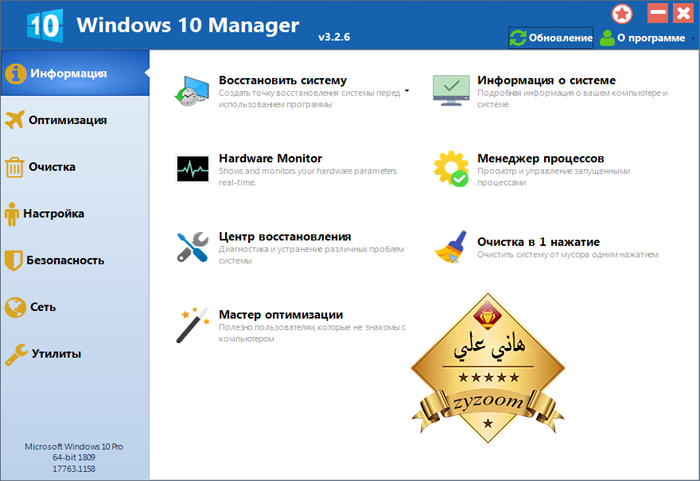Open Информация о системе title

(x=546, y=80)
